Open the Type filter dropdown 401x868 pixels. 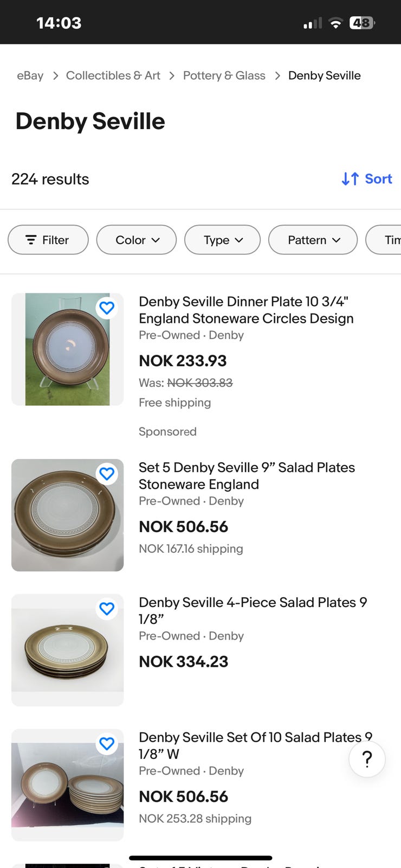(222, 240)
